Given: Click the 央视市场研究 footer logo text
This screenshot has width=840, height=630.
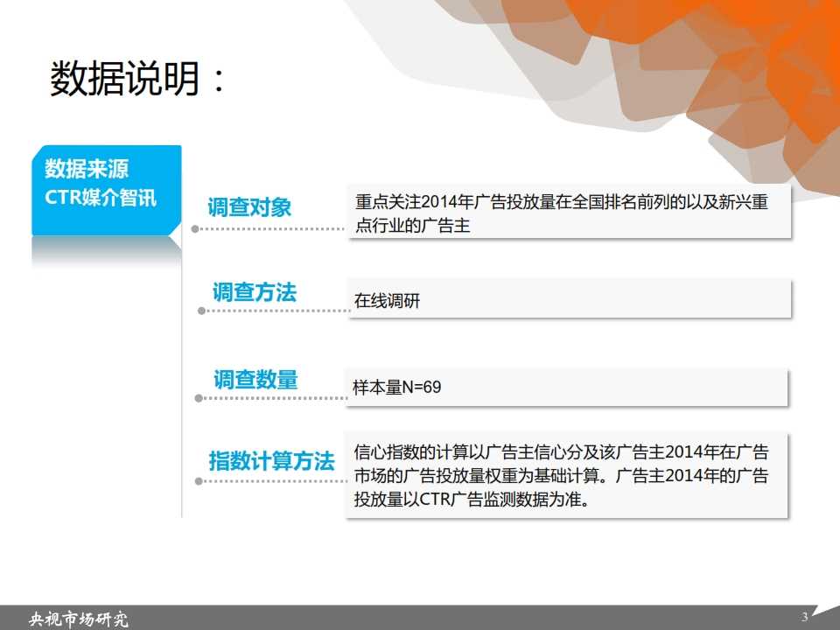Looking at the screenshot, I should [x=79, y=619].
